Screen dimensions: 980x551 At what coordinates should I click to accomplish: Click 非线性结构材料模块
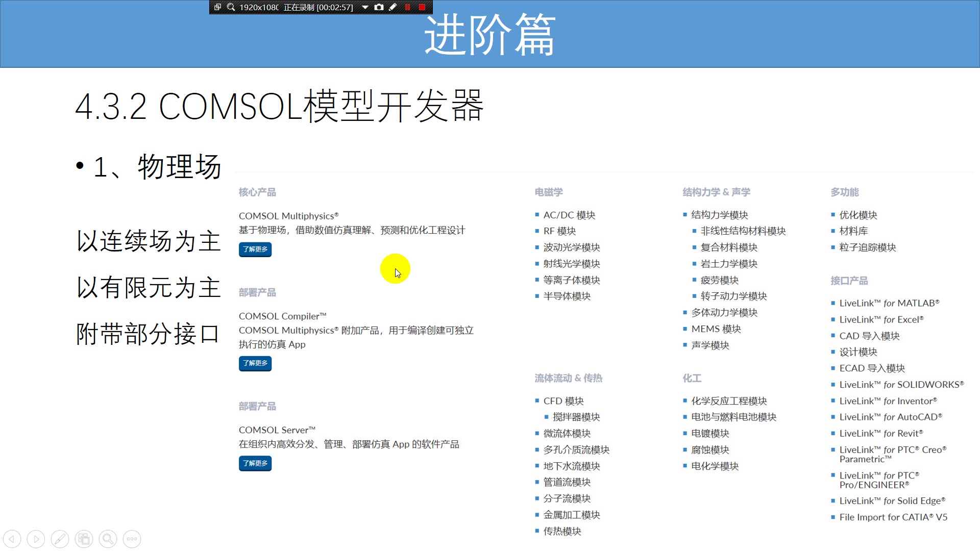click(743, 231)
